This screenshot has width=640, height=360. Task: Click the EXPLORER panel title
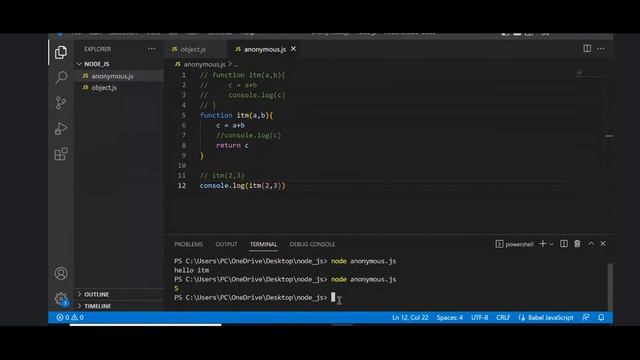[97, 49]
